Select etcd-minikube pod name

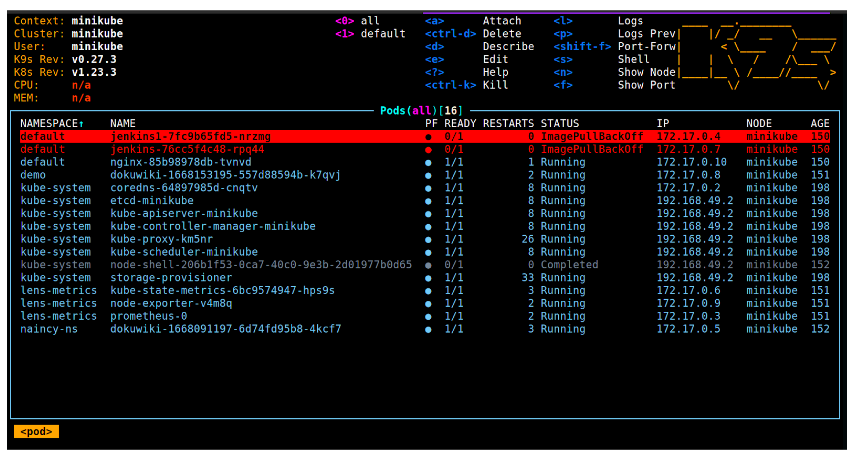tap(152, 201)
